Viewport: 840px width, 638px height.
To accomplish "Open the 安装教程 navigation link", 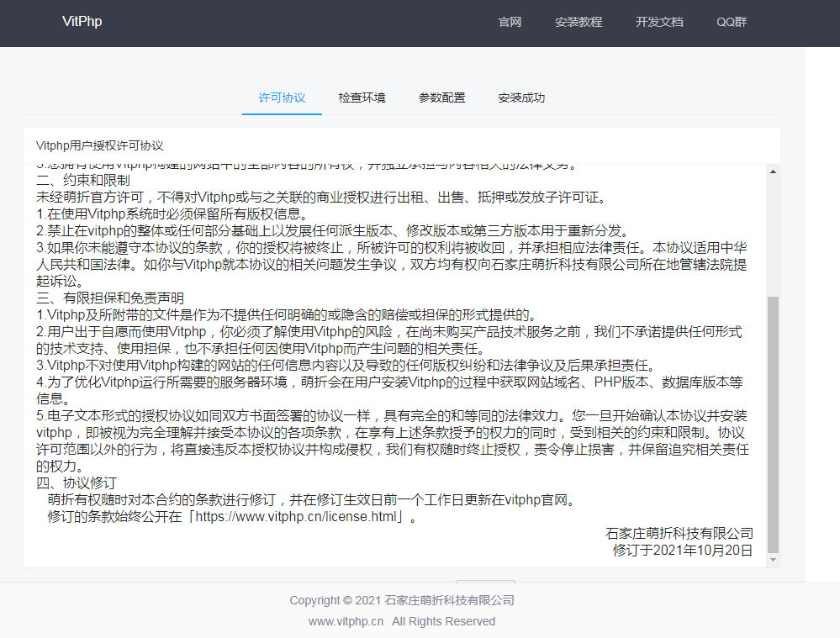I will [578, 22].
